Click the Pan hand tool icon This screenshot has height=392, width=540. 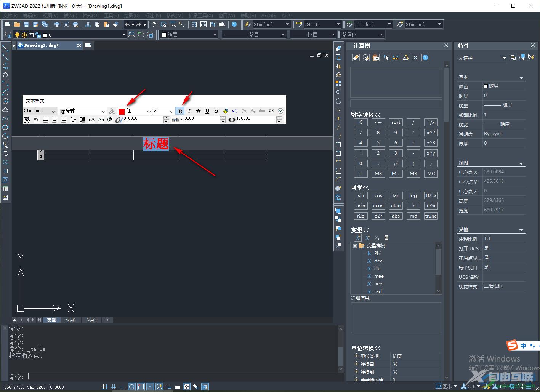tap(154, 24)
